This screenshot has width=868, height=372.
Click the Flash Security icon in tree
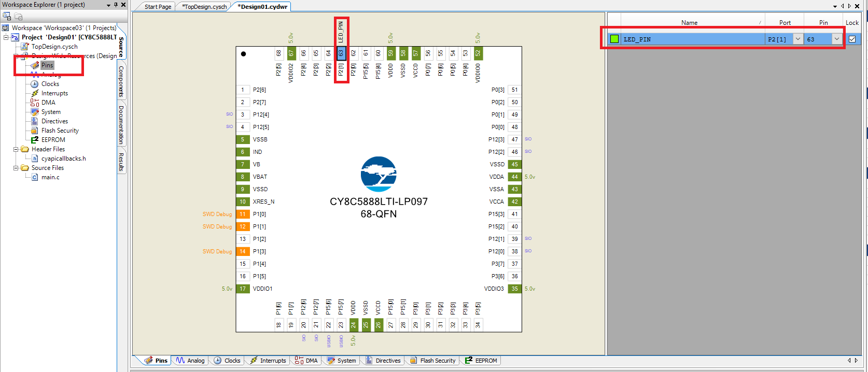click(x=35, y=131)
